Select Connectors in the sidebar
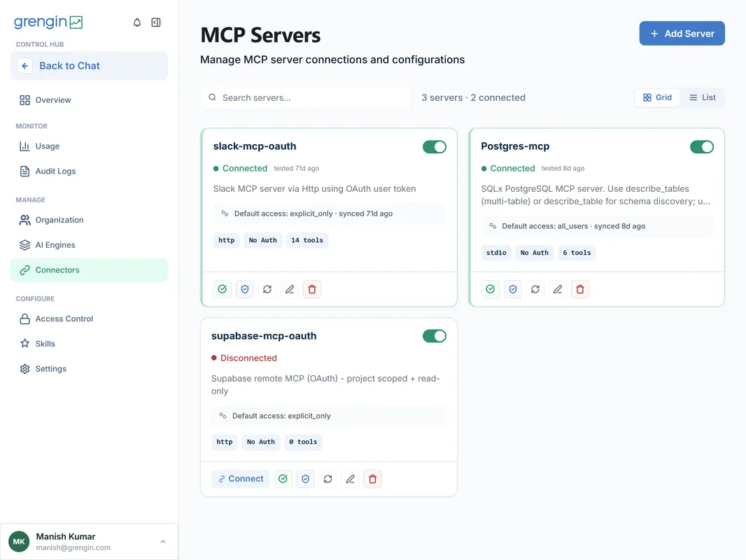Screen dimensions: 746x560 [89, 269]
